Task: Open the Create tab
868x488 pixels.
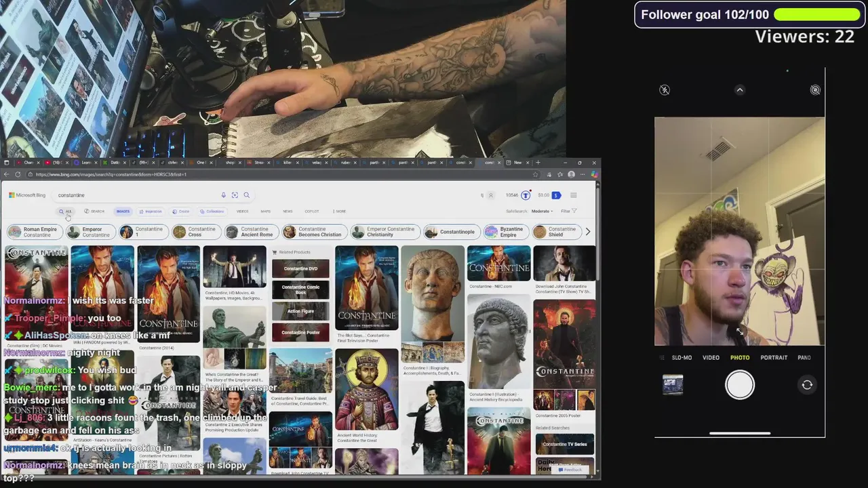Action: (181, 211)
